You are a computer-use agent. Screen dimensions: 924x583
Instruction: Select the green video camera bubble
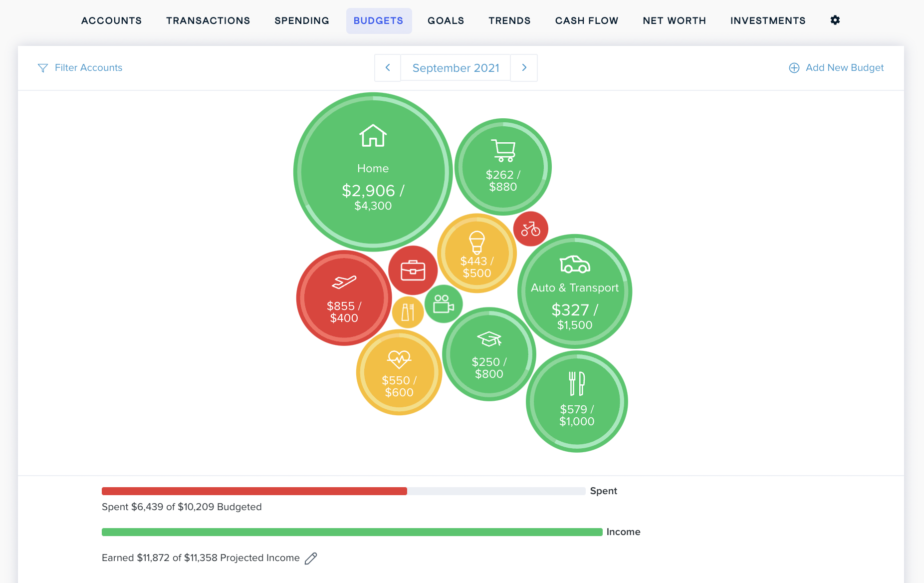tap(443, 304)
